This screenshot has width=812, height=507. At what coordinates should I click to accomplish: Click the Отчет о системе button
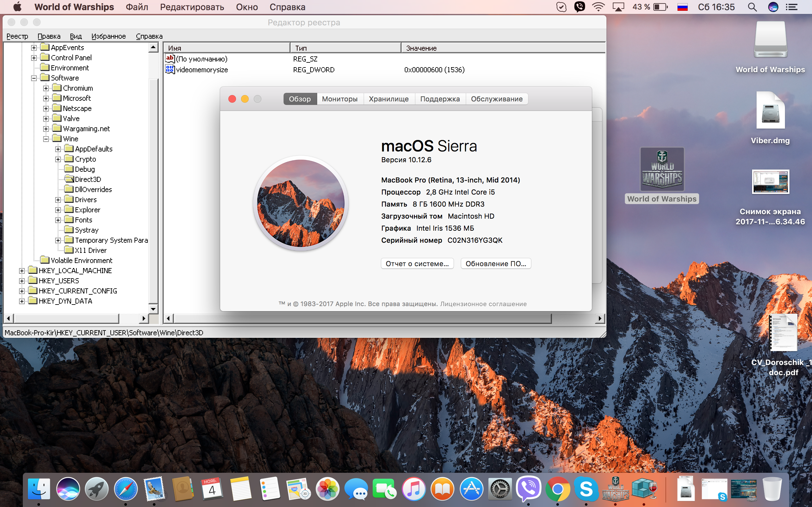coord(417,264)
